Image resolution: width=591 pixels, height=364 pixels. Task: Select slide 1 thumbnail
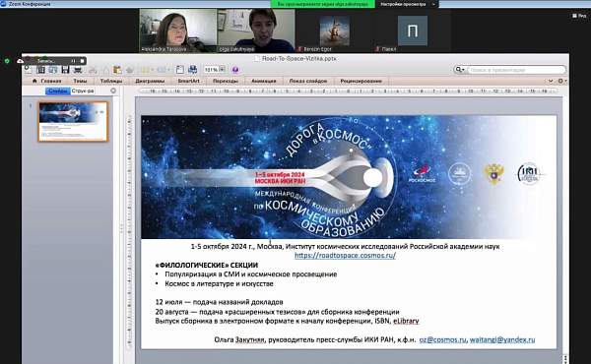pyautogui.click(x=73, y=121)
